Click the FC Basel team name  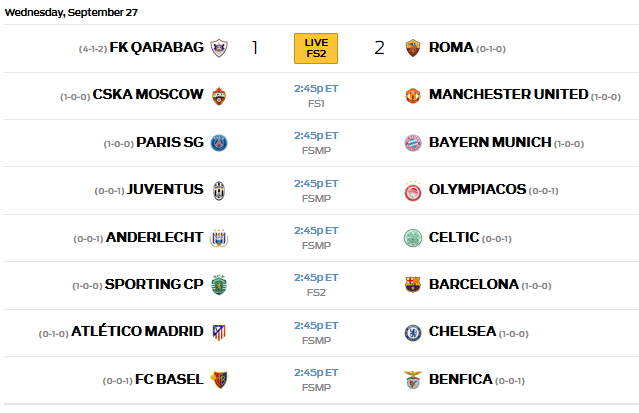(169, 379)
